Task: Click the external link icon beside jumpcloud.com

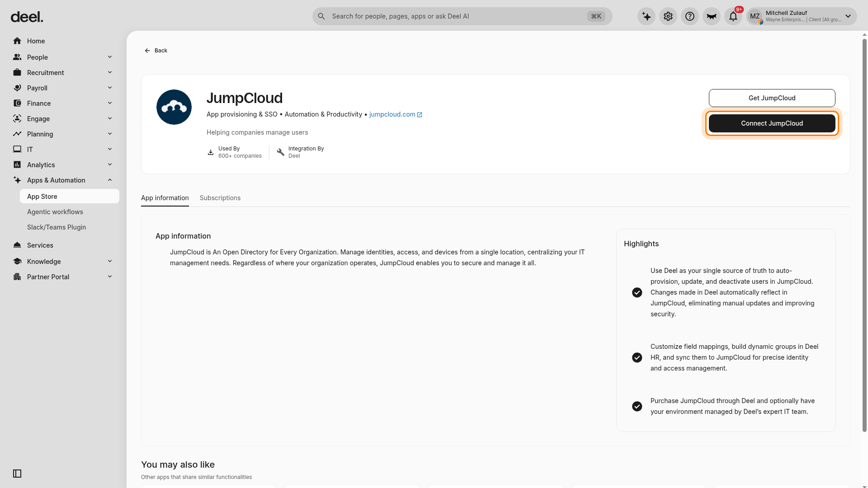Action: 420,115
